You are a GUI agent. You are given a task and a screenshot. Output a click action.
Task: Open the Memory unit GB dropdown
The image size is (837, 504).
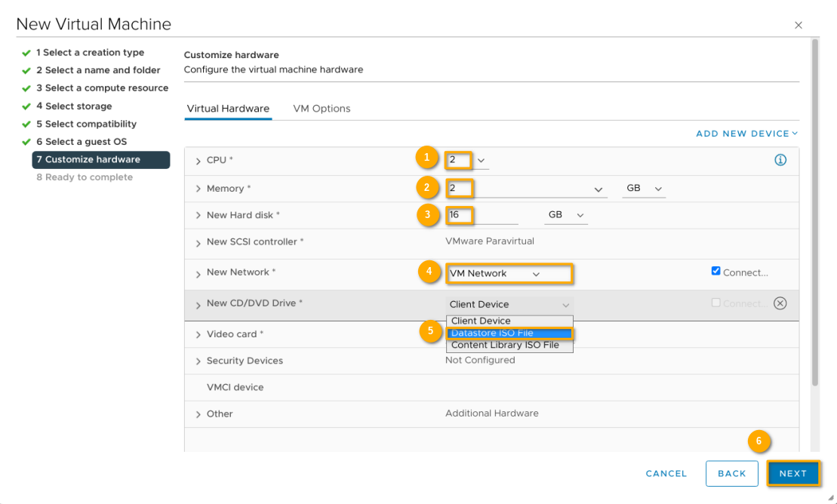pyautogui.click(x=644, y=189)
